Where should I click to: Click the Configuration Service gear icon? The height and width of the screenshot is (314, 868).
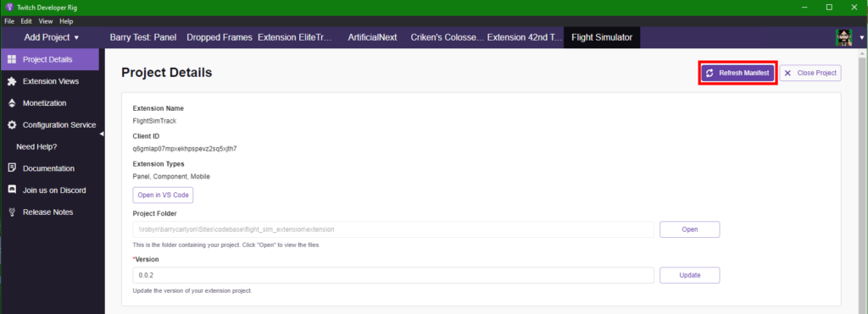tap(12, 125)
